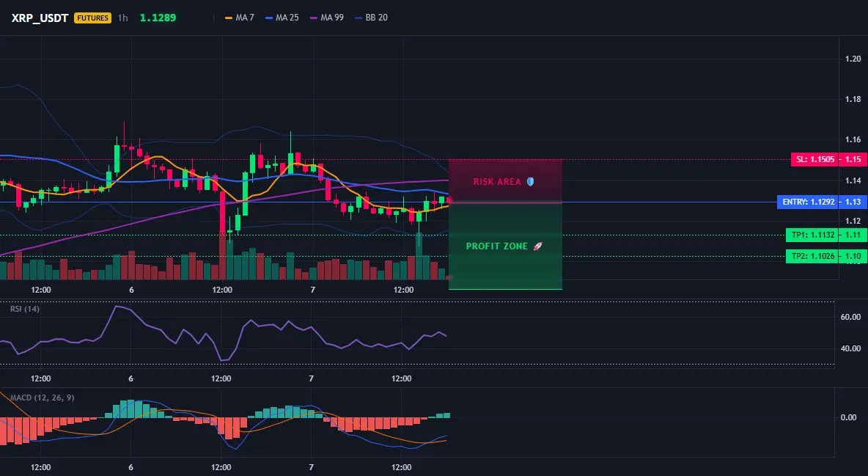Click the current price 1.1289
The width and height of the screenshot is (868, 476).
click(x=158, y=18)
